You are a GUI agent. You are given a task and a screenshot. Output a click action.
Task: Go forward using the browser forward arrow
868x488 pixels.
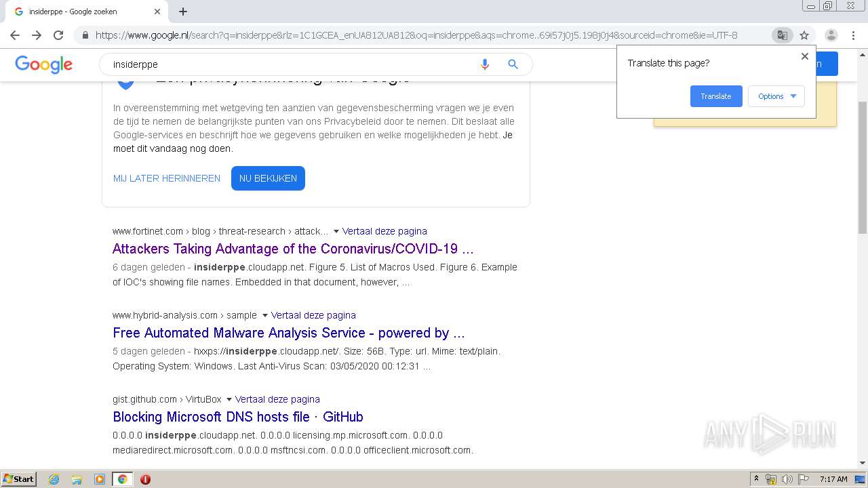click(37, 35)
